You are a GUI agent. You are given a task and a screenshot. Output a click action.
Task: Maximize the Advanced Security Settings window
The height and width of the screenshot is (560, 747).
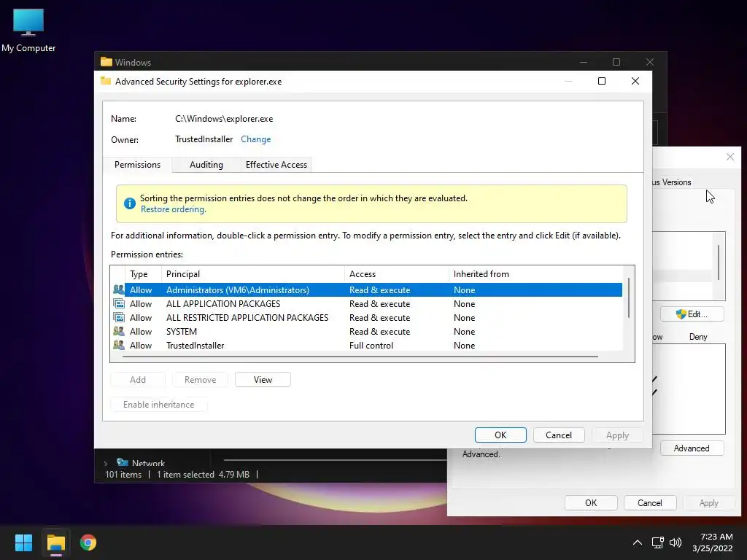tap(602, 81)
